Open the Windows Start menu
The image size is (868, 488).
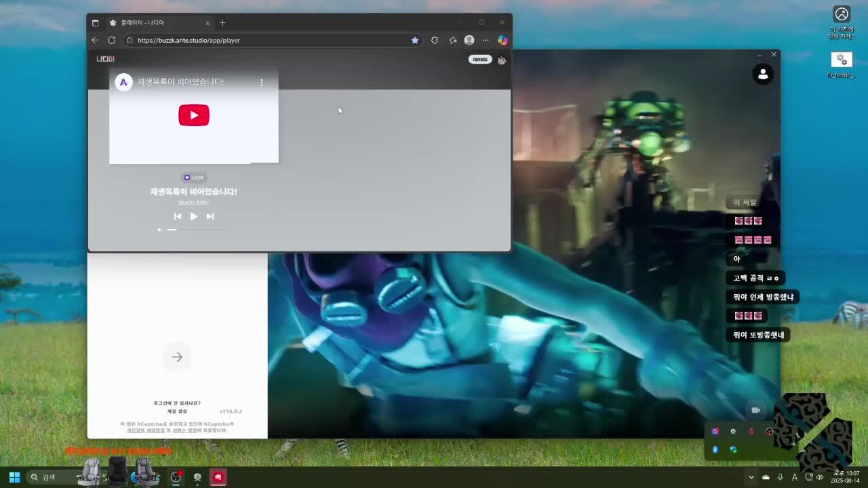click(14, 477)
